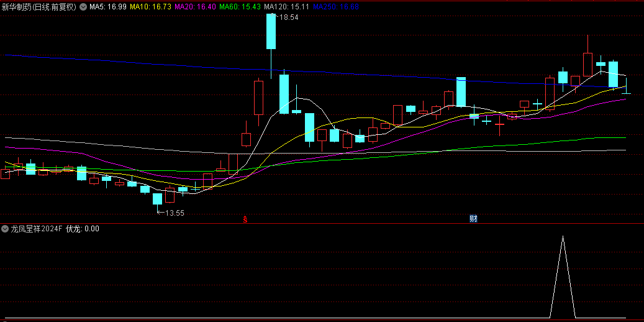The height and width of the screenshot is (322, 644).
Task: Select the MA120: 15.11 label
Action: point(287,7)
